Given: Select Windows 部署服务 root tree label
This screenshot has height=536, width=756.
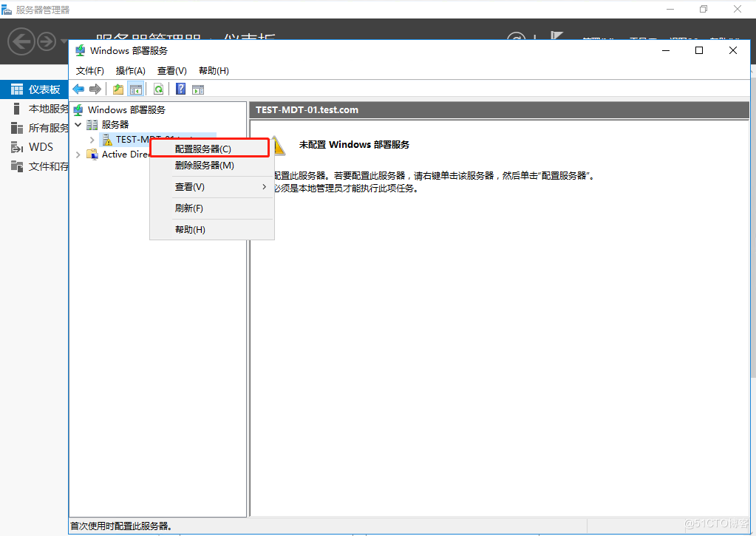Looking at the screenshot, I should point(127,110).
